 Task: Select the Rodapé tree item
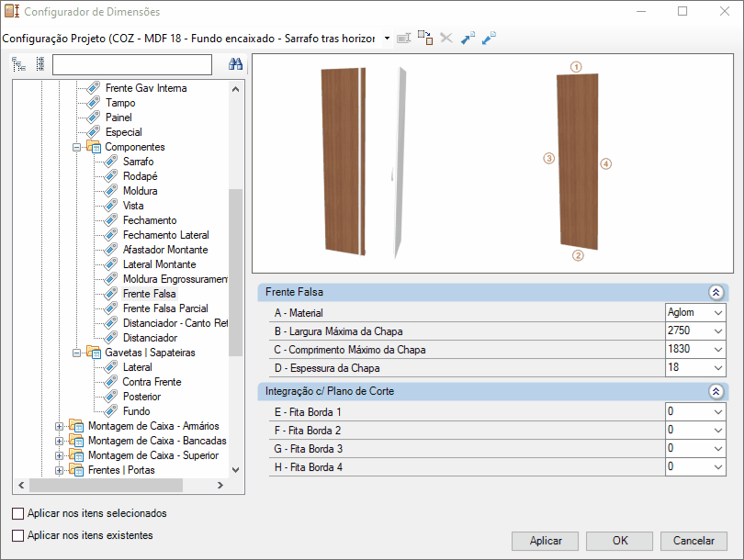(x=140, y=176)
